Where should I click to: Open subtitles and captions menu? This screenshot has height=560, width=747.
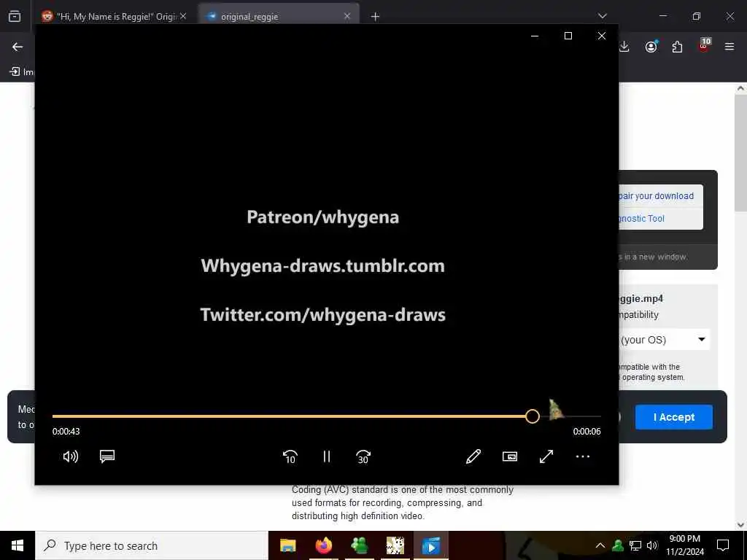107,456
